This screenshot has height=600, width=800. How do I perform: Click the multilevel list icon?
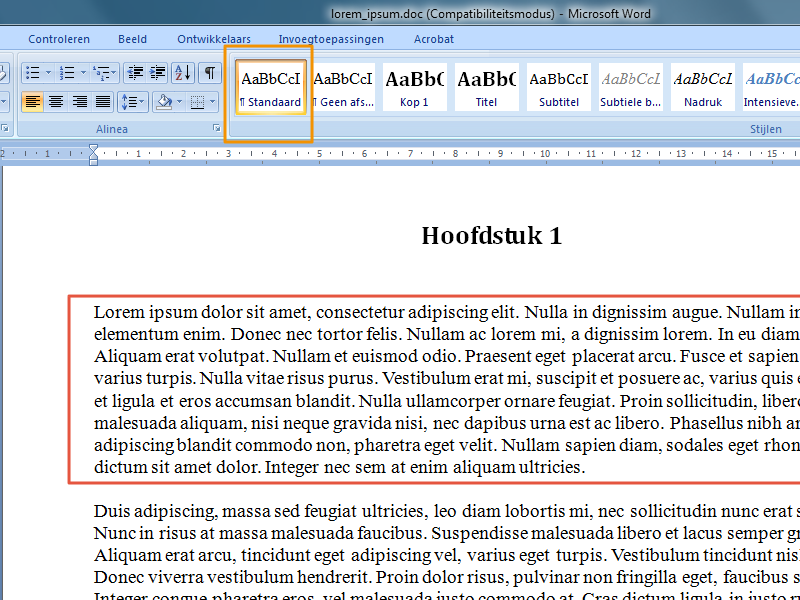101,73
